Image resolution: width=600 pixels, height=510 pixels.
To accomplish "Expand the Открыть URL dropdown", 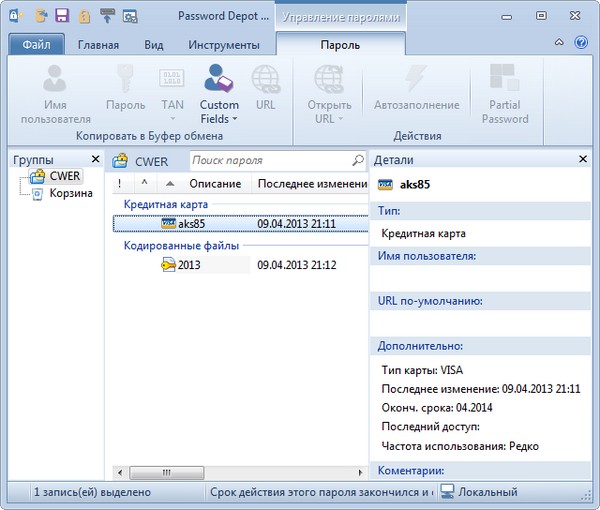I will coord(340,119).
